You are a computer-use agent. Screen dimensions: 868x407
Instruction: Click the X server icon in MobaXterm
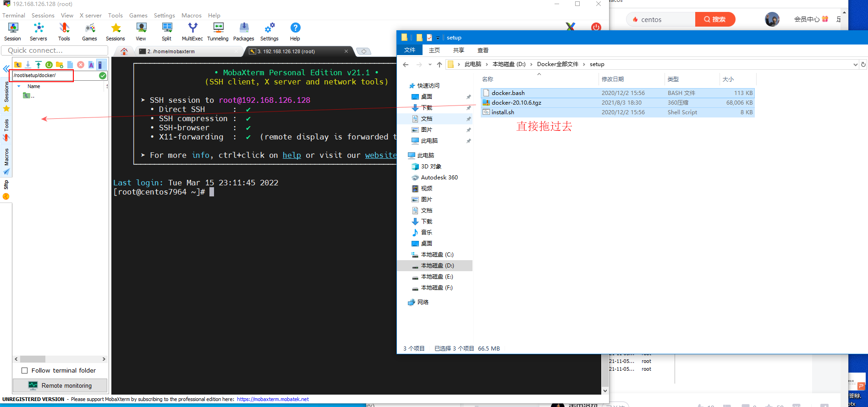pyautogui.click(x=570, y=27)
